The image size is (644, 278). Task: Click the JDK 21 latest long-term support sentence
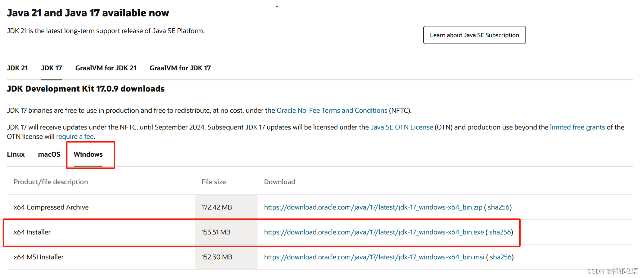106,31
